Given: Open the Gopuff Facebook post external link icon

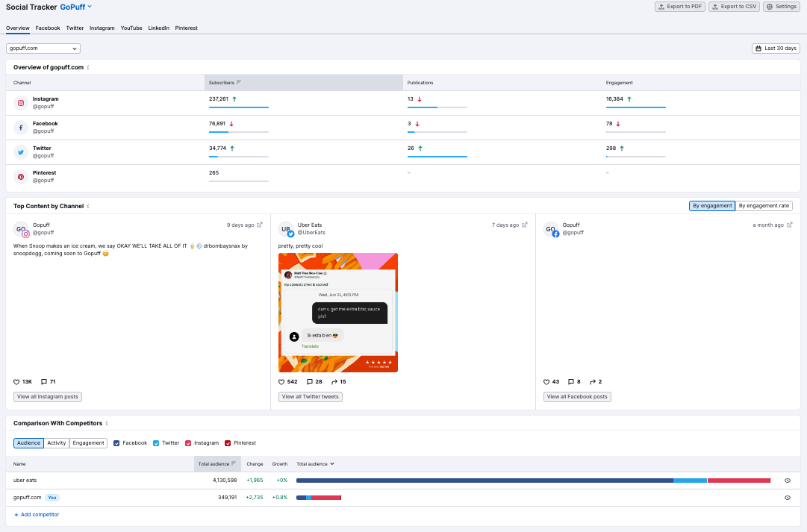Looking at the screenshot, I should coord(790,225).
